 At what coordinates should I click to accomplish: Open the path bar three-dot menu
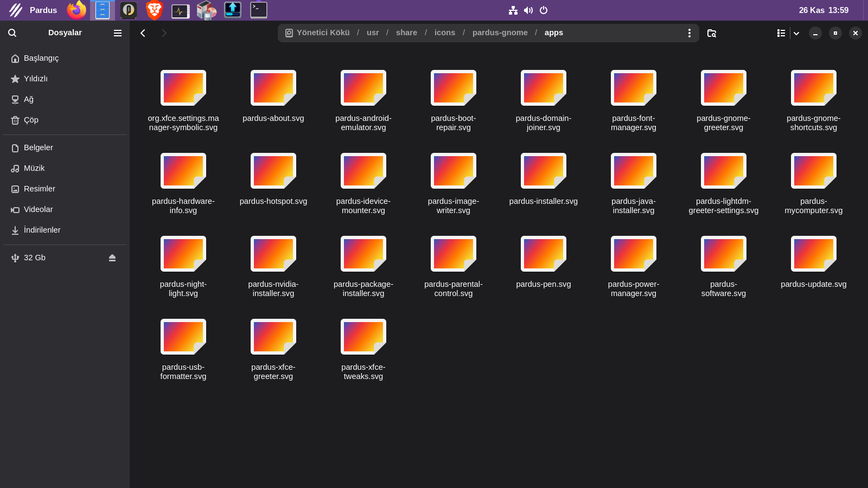pos(689,33)
